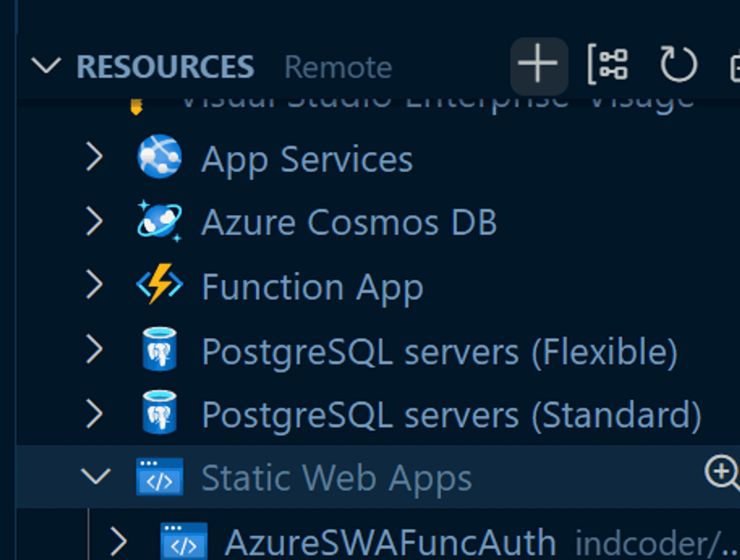Click the Azure Cosmos DB planet icon
The image size is (740, 560).
pyautogui.click(x=160, y=221)
